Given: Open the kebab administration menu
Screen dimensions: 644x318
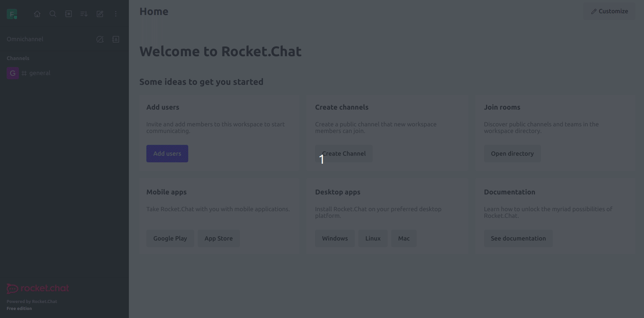Looking at the screenshot, I should pyautogui.click(x=116, y=14).
